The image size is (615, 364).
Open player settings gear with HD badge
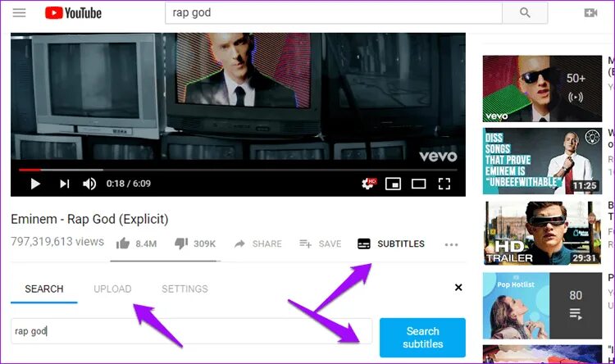click(369, 183)
